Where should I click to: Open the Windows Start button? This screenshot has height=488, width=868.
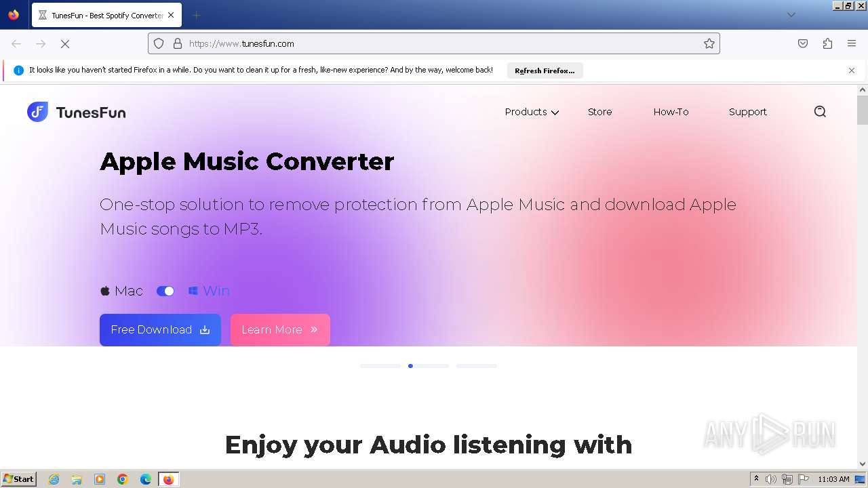19,479
